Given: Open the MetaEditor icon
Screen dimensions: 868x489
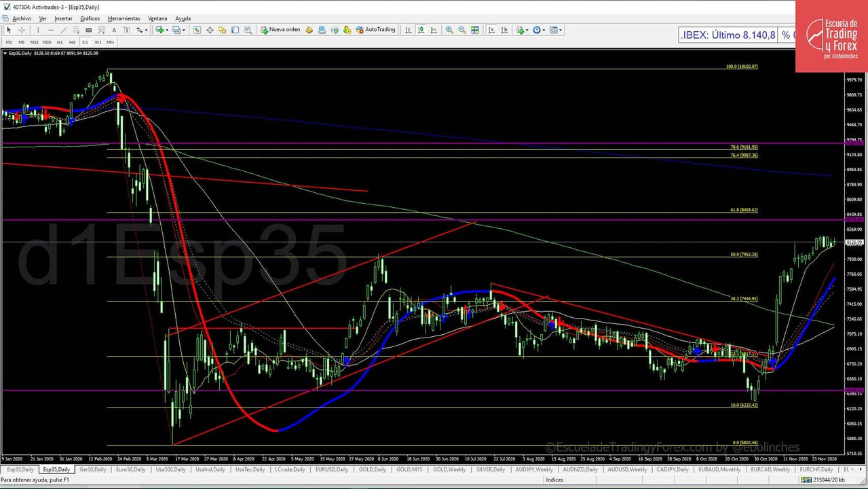Looking at the screenshot, I should click(309, 30).
